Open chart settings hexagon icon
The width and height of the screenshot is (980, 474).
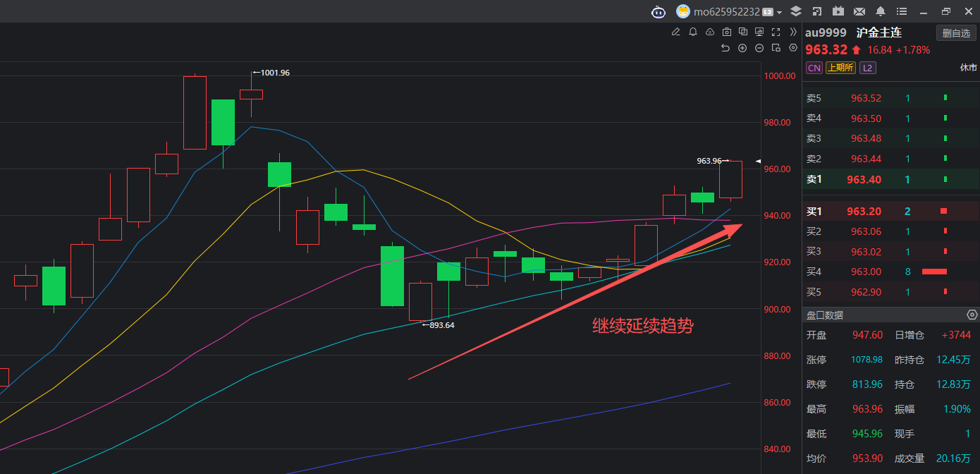tap(792, 48)
